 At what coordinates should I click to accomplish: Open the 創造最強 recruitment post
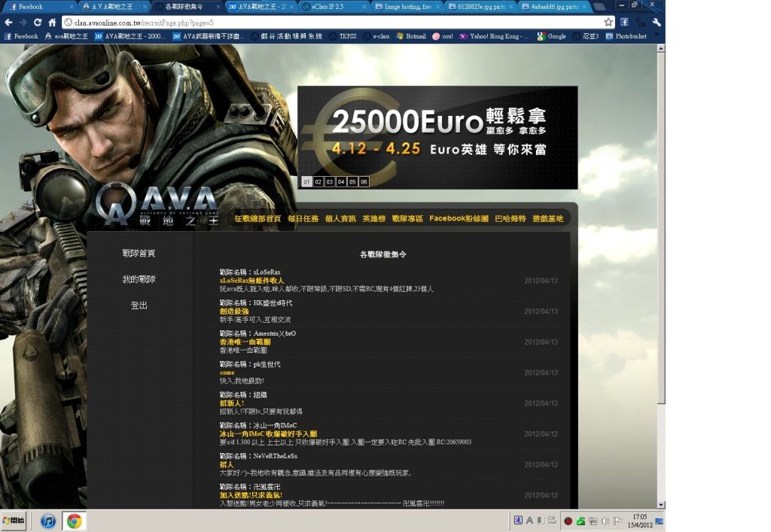234,312
